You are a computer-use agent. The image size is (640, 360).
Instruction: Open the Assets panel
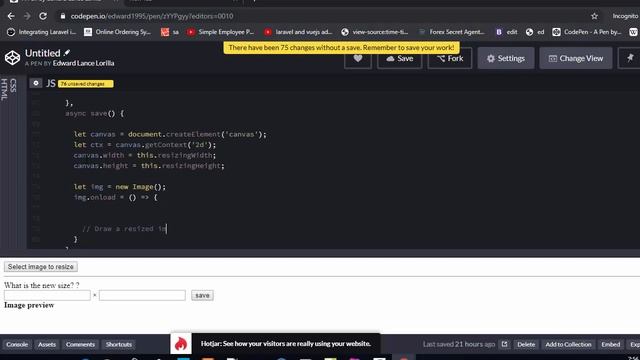47,344
